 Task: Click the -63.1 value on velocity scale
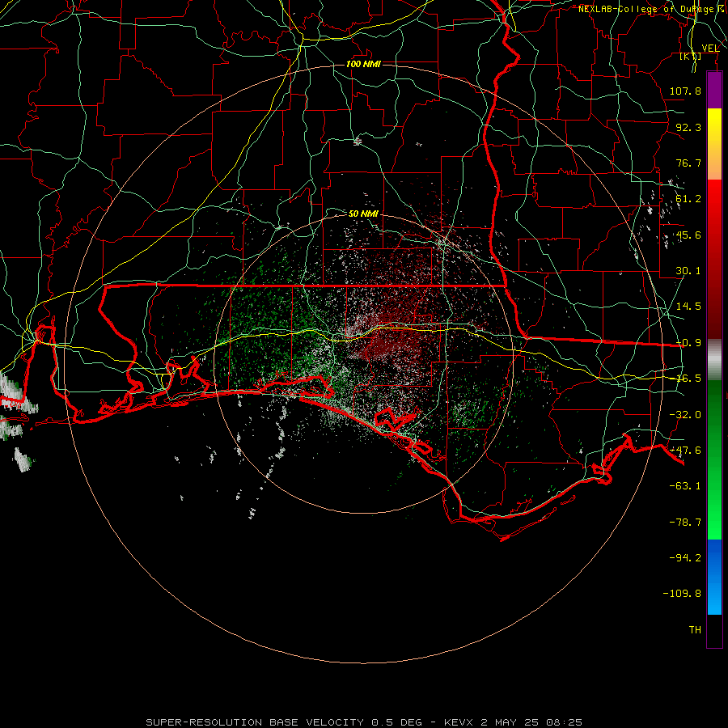(685, 486)
